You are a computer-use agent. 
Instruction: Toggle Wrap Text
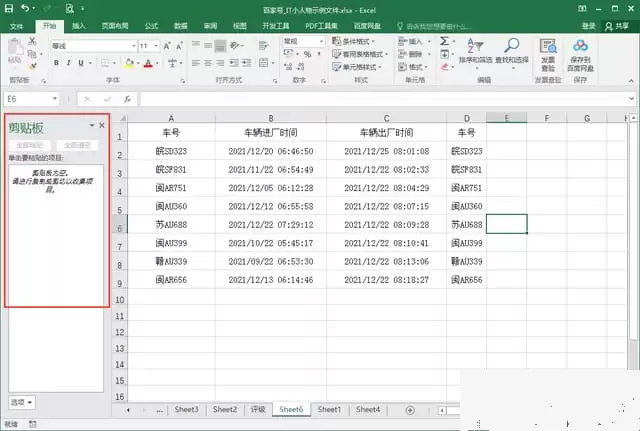tap(264, 45)
